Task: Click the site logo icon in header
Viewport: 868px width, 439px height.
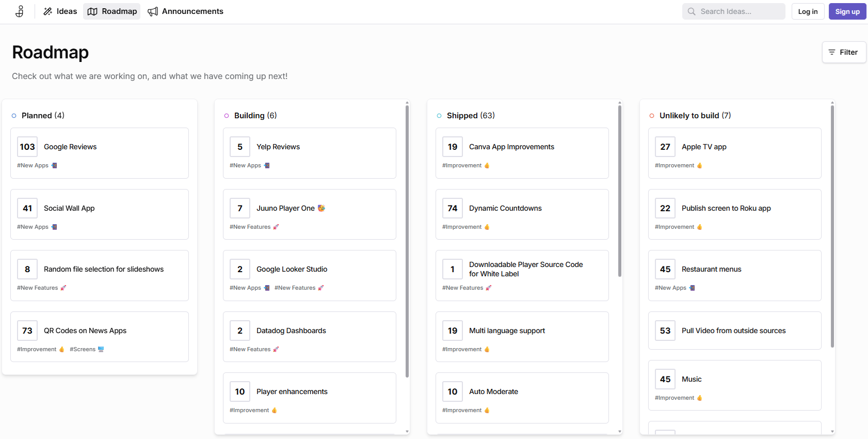Action: [x=20, y=11]
